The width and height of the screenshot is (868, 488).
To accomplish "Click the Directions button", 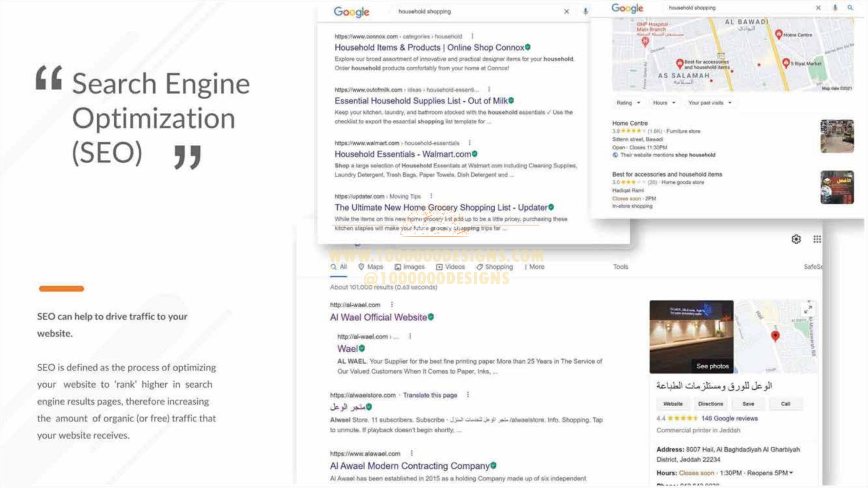I will click(x=710, y=404).
